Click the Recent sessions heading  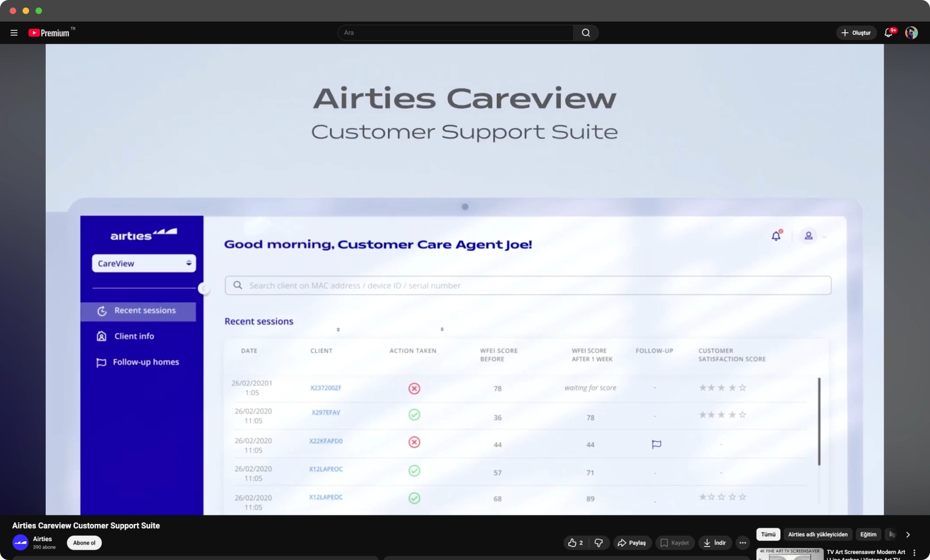tap(259, 322)
